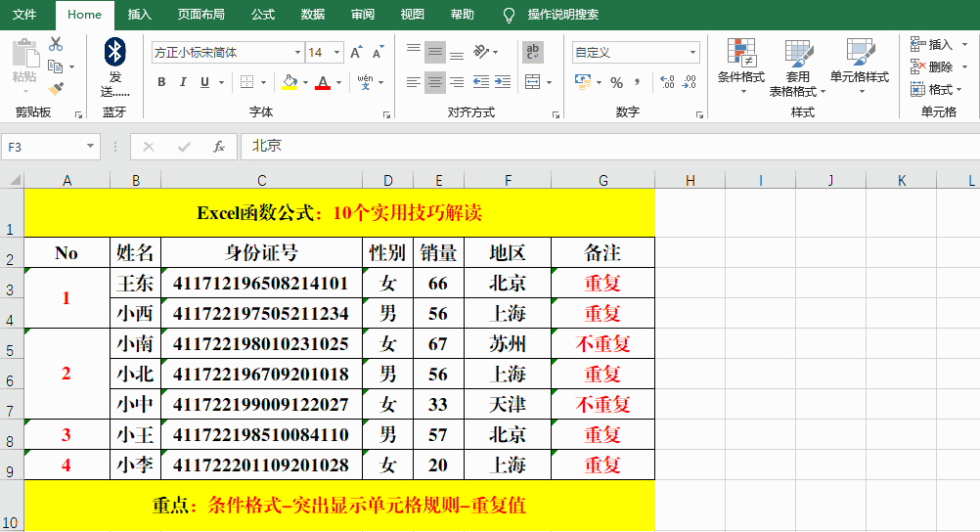
Task: Toggle Underline formatting
Action: (204, 82)
